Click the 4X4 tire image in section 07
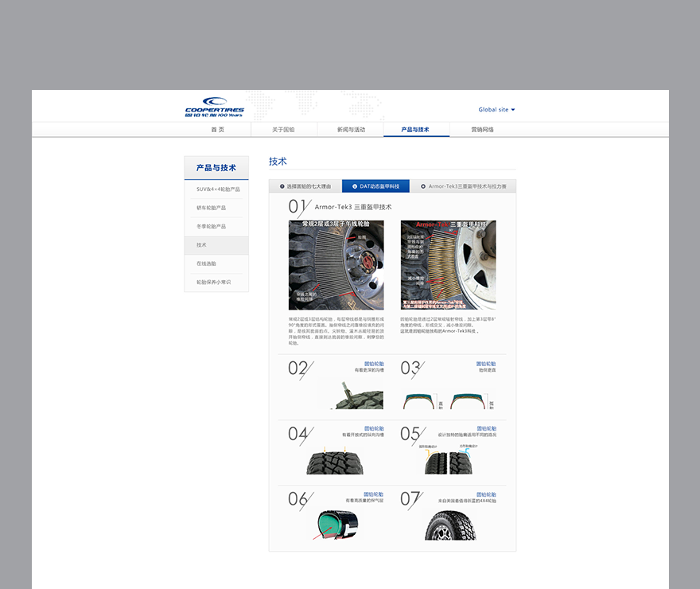The image size is (700, 589). pos(450,525)
